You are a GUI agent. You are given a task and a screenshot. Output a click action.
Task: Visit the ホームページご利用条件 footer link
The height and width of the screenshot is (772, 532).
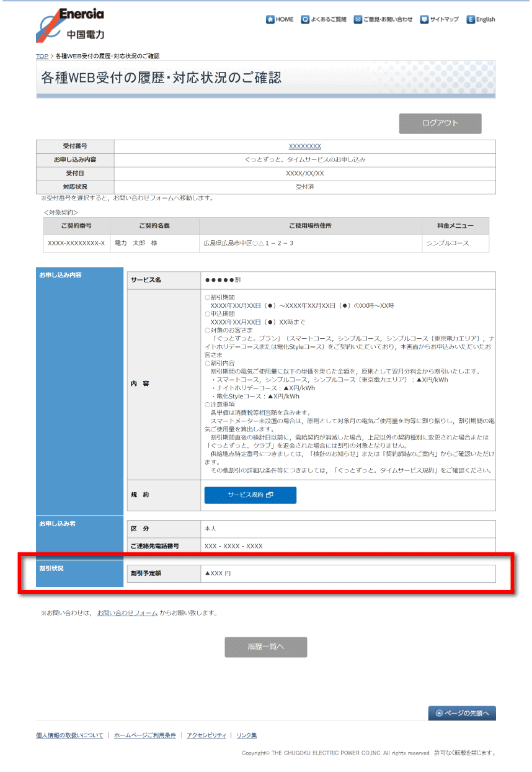coord(144,735)
